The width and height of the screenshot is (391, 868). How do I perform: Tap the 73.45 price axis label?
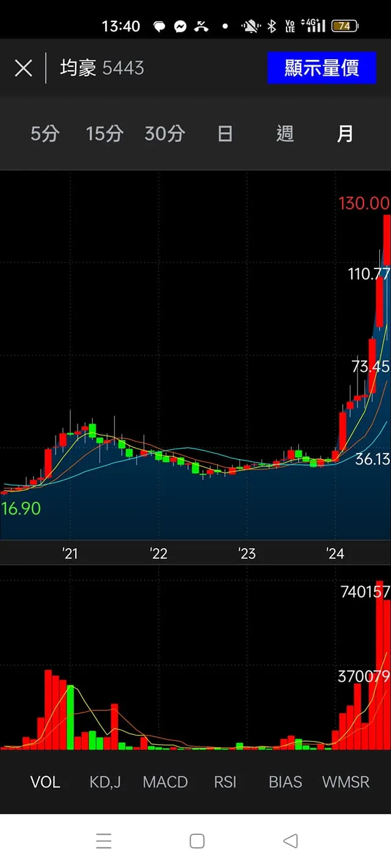coord(371,366)
